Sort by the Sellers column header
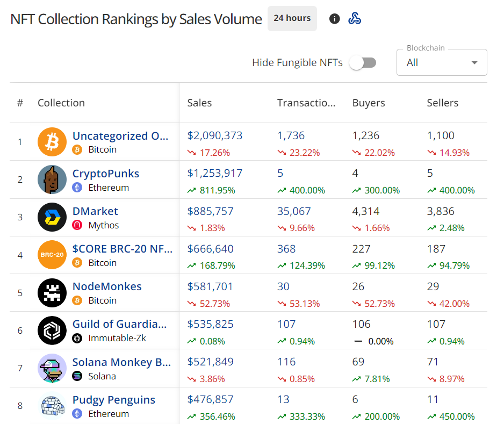Image resolution: width=504 pixels, height=424 pixels. coord(442,103)
